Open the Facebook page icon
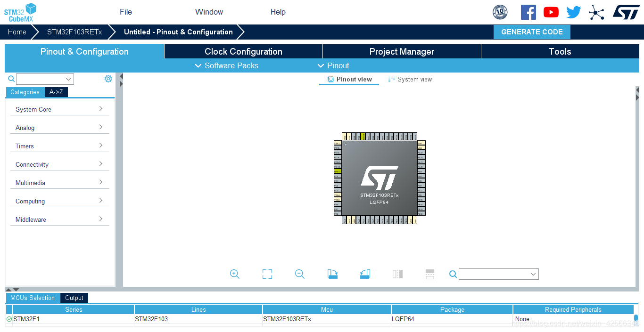Screen dimensions: 644x332 (528, 12)
